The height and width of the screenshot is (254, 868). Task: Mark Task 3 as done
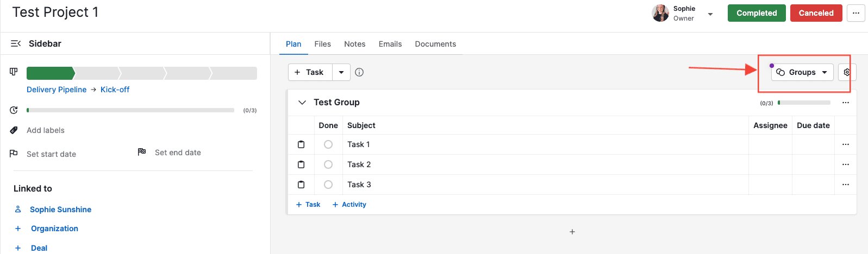[x=328, y=185]
